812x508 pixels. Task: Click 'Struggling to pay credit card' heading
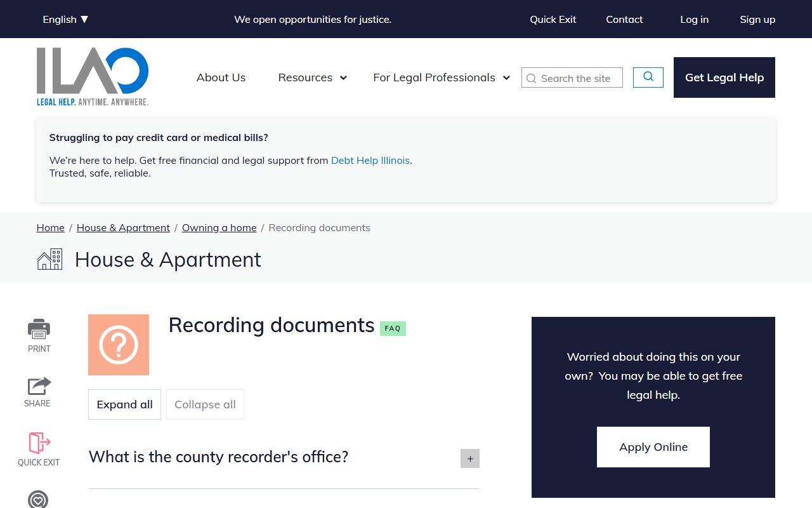click(159, 137)
